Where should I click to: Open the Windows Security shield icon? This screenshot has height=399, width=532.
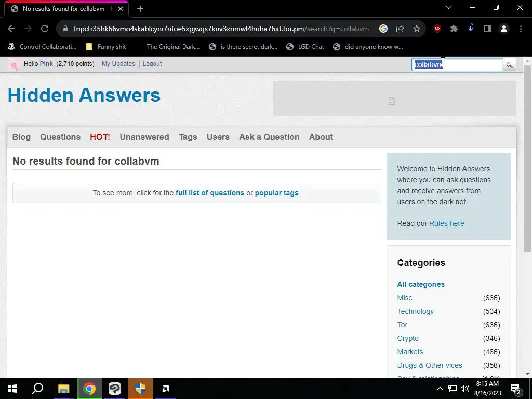click(140, 389)
